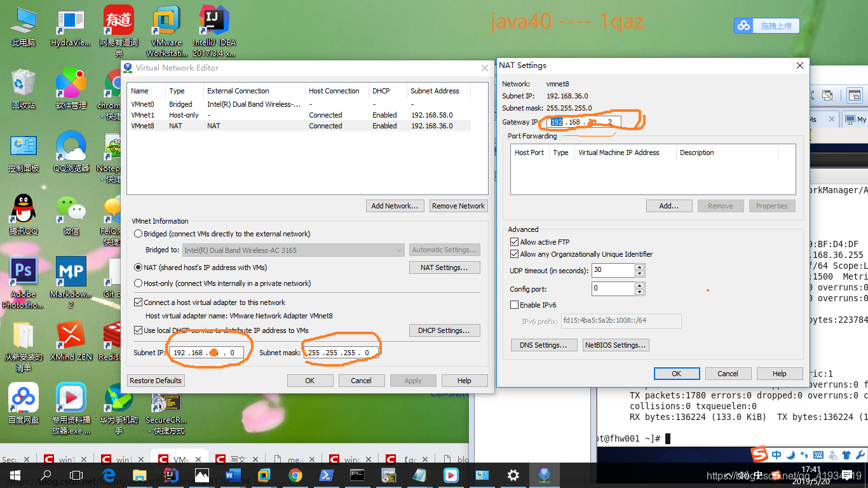Open the 从新安装的清单 folder icon
Viewport: 868px width, 488px height.
pos(24,345)
